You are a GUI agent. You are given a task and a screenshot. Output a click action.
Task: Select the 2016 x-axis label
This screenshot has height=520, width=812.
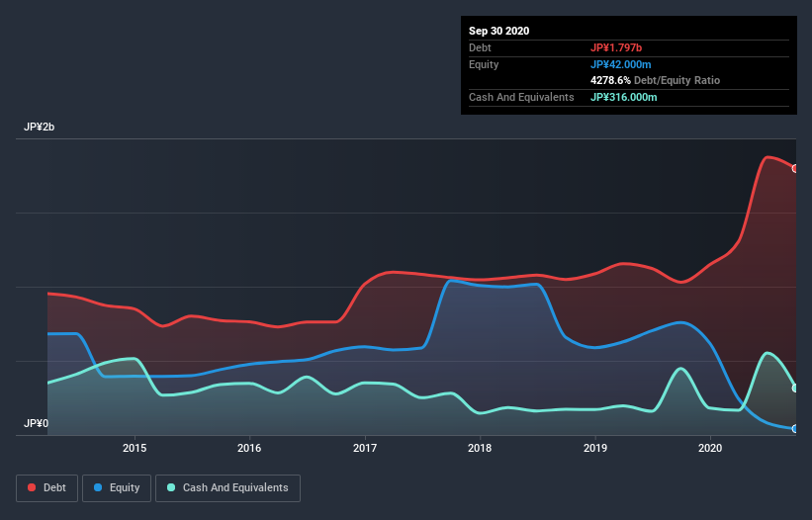(x=249, y=448)
